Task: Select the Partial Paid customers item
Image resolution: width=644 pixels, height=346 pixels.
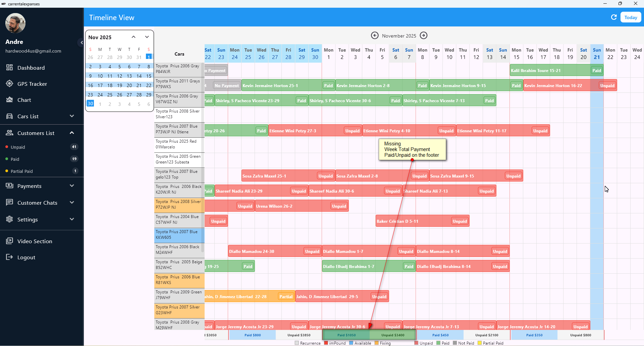Action: point(21,171)
